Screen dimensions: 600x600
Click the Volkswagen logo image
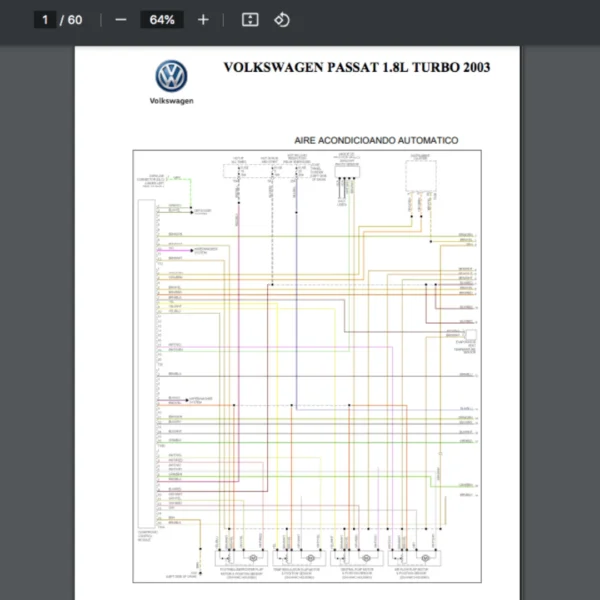coord(171,76)
